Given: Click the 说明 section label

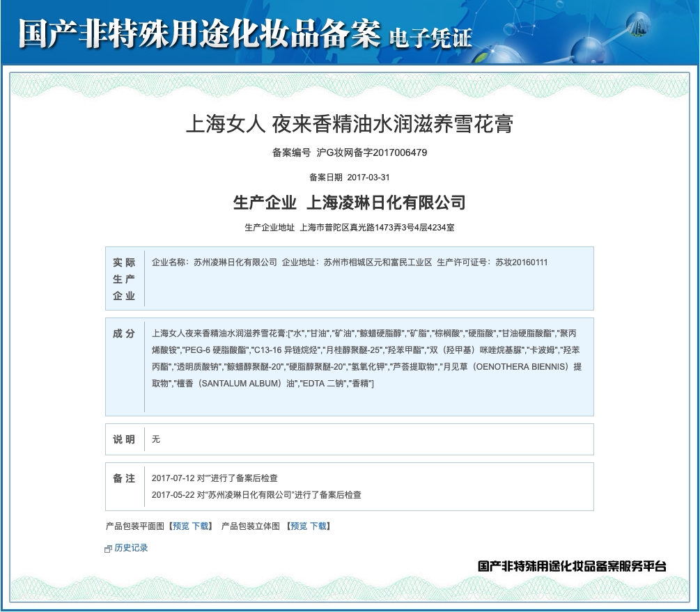Looking at the screenshot, I should tap(124, 439).
